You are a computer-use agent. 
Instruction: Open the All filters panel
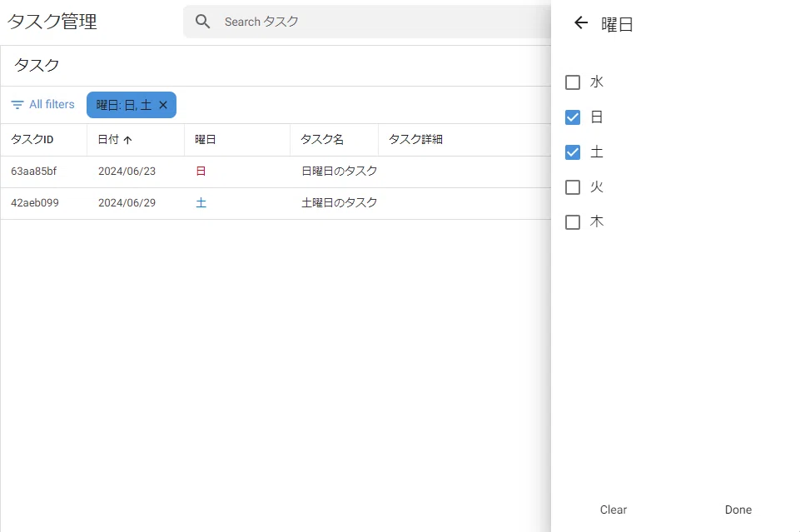pyautogui.click(x=42, y=105)
